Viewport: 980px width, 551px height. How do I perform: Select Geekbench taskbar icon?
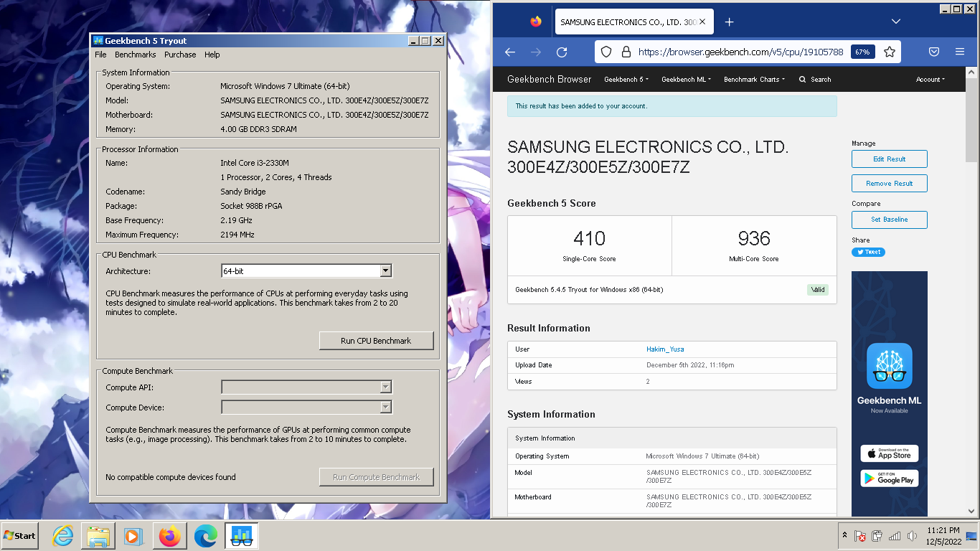(242, 535)
